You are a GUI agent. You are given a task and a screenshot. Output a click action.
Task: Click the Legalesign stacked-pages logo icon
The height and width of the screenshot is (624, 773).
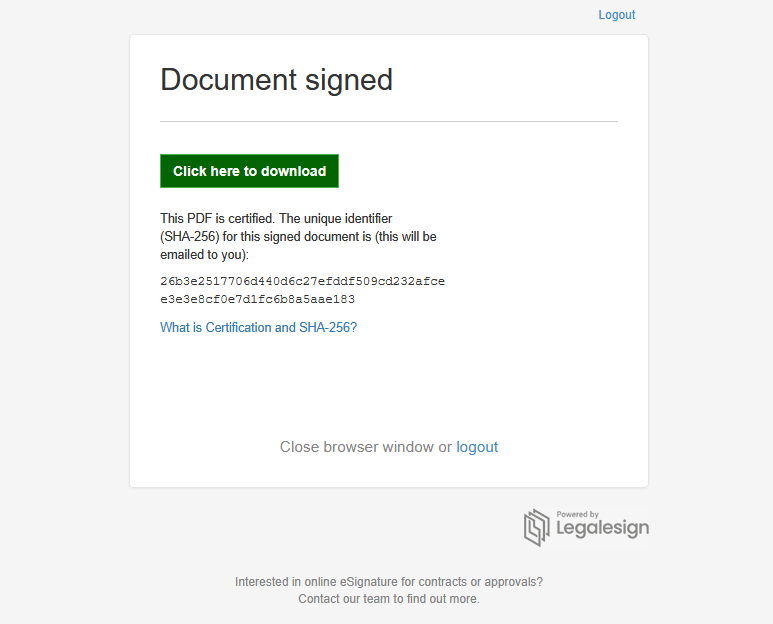pyautogui.click(x=536, y=527)
